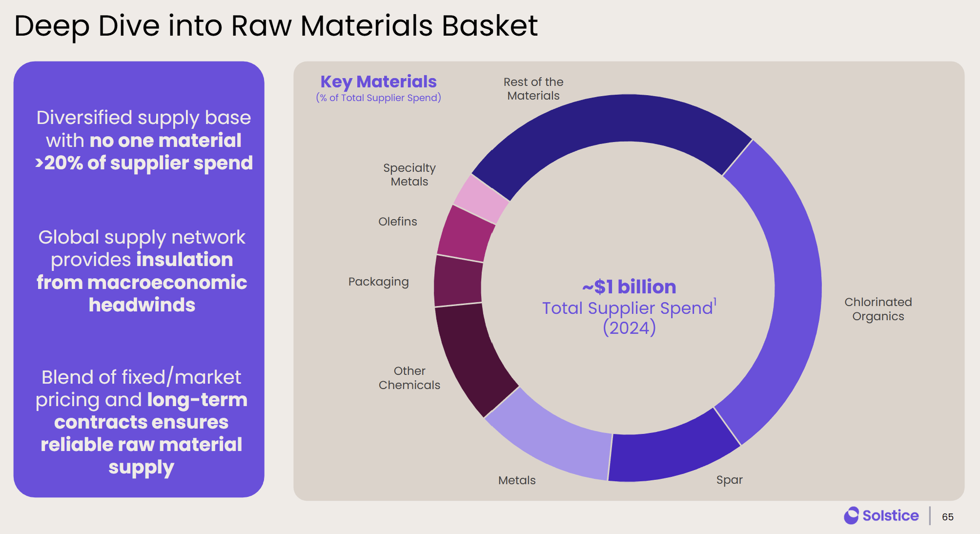Image resolution: width=980 pixels, height=534 pixels.
Task: Click the Other Chemicals label
Action: click(409, 378)
